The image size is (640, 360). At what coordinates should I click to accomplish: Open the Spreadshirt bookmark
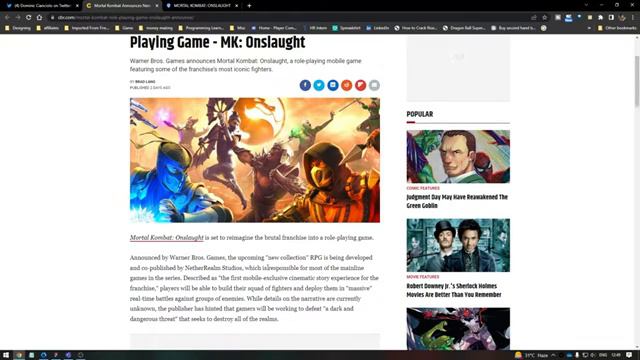(347, 28)
